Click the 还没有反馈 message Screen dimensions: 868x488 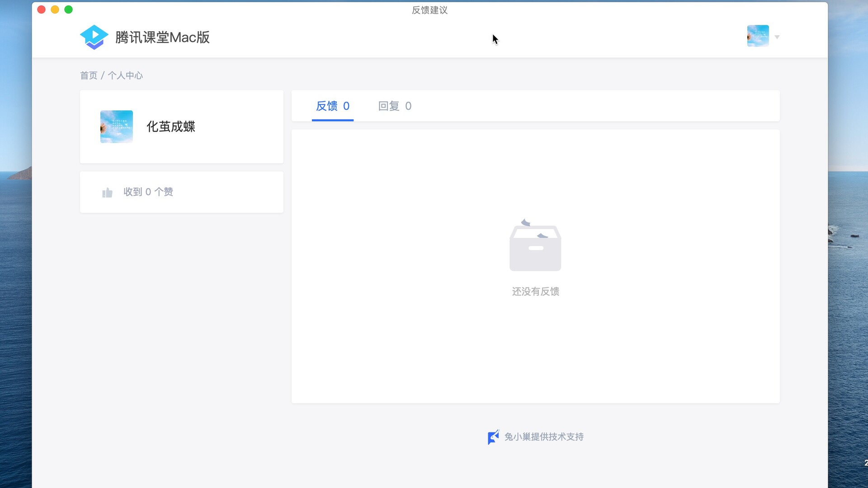pos(536,291)
